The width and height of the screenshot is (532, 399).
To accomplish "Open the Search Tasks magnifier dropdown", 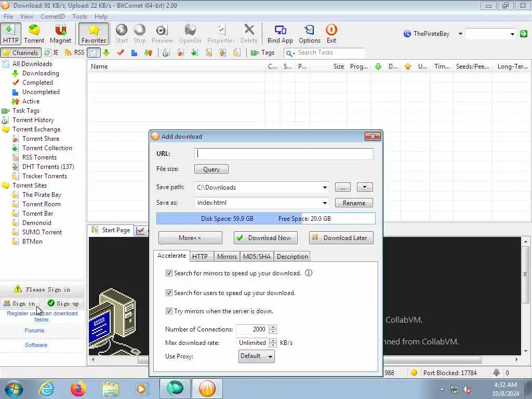I will [290, 53].
